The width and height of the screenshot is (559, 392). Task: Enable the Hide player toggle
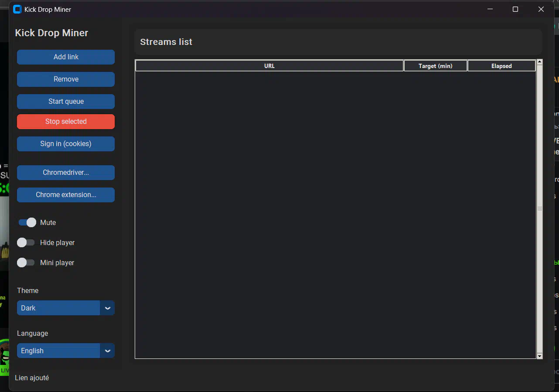point(26,242)
